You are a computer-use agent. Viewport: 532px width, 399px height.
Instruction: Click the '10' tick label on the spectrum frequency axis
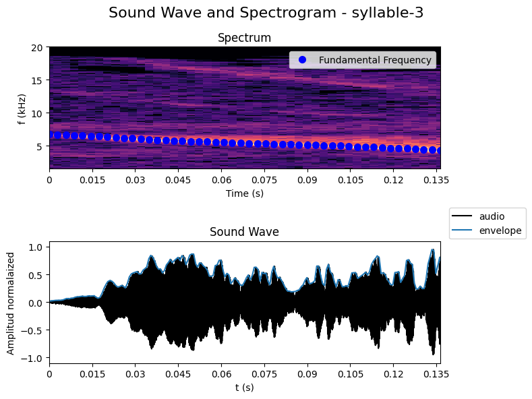37,114
